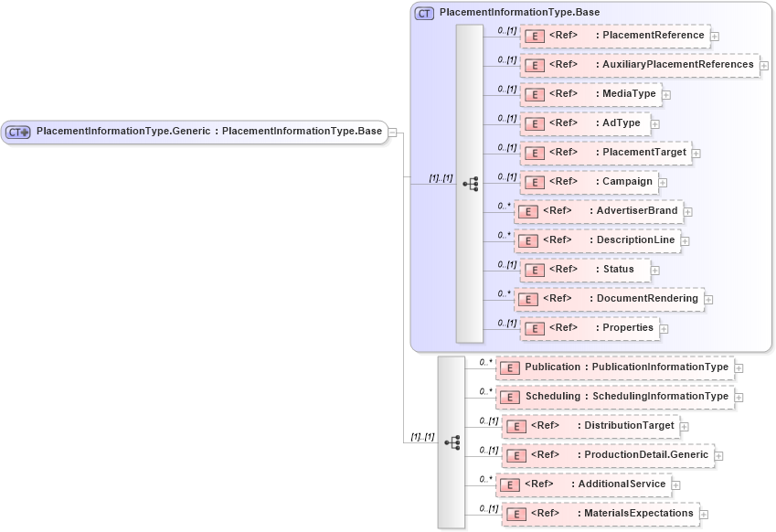Image resolution: width=776 pixels, height=532 pixels.
Task: Collapse the PlacementInformationType.Generic box
Action: 391,132
